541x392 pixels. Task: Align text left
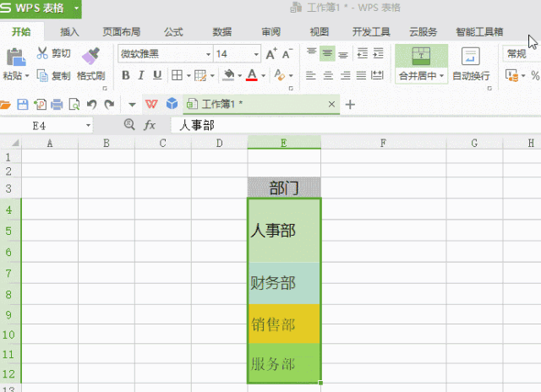[311, 75]
